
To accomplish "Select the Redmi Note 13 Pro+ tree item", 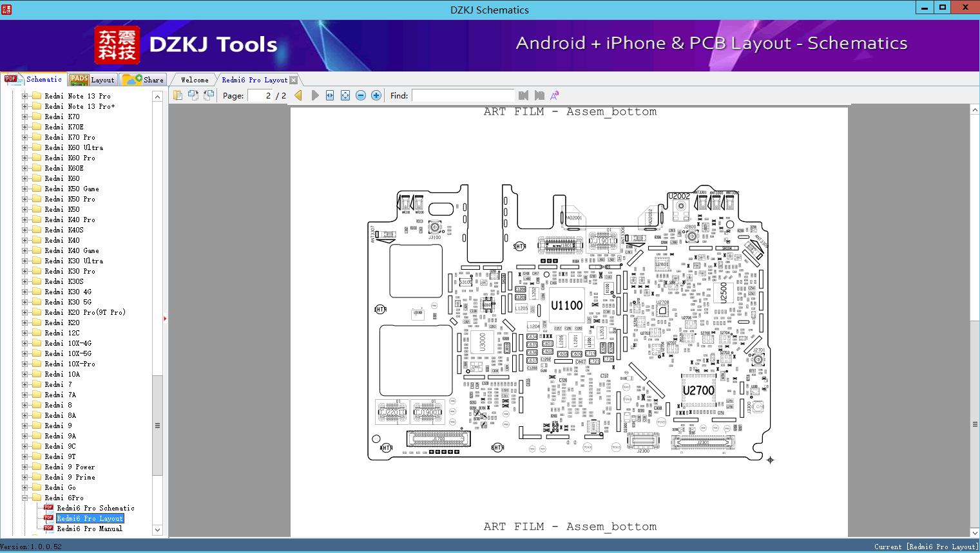I will 80,106.
